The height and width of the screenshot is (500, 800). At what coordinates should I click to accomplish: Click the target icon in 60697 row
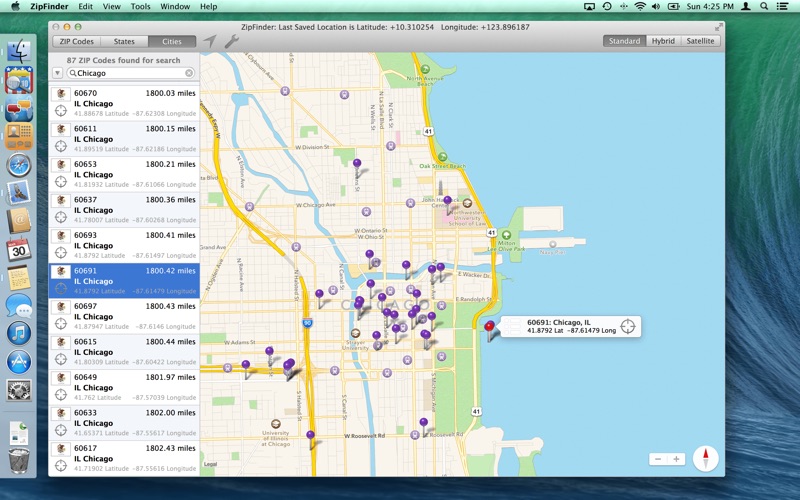click(61, 323)
